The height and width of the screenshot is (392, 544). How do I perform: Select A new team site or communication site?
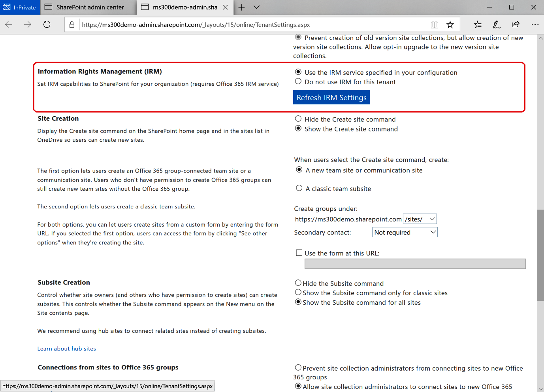pos(299,170)
